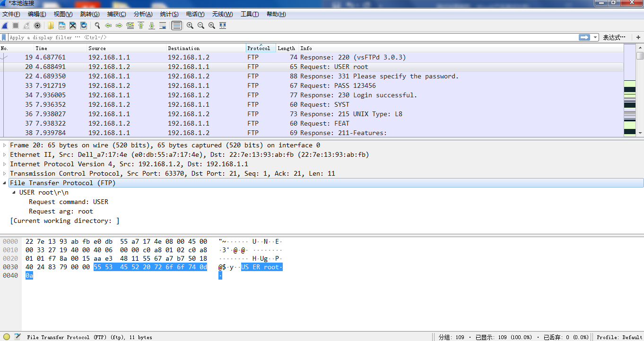This screenshot has width=644, height=341.
Task: Open the 帮助(H) menu
Action: [x=276, y=14]
